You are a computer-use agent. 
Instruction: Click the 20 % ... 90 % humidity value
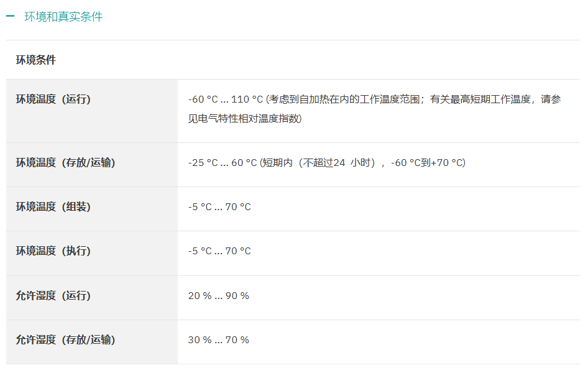click(219, 296)
